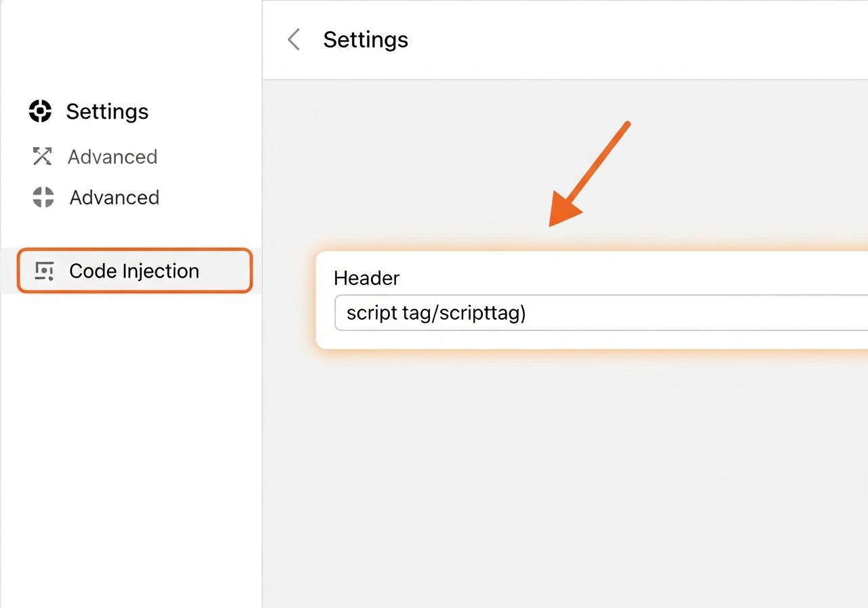
Task: Click the Settings target icon in sidebar
Action: (x=40, y=111)
